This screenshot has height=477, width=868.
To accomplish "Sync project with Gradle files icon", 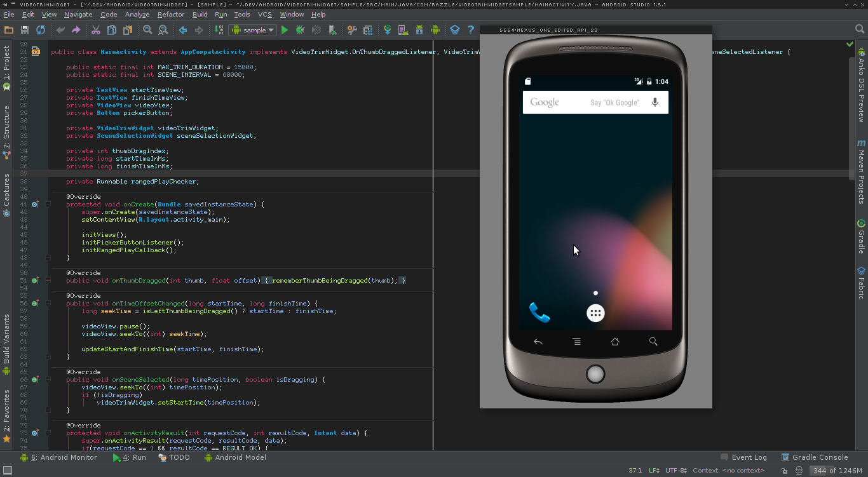I will pyautogui.click(x=388, y=30).
